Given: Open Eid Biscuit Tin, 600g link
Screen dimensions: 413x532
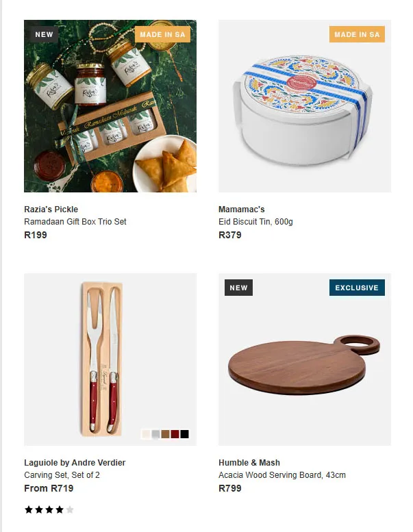Looking at the screenshot, I should coord(255,222).
